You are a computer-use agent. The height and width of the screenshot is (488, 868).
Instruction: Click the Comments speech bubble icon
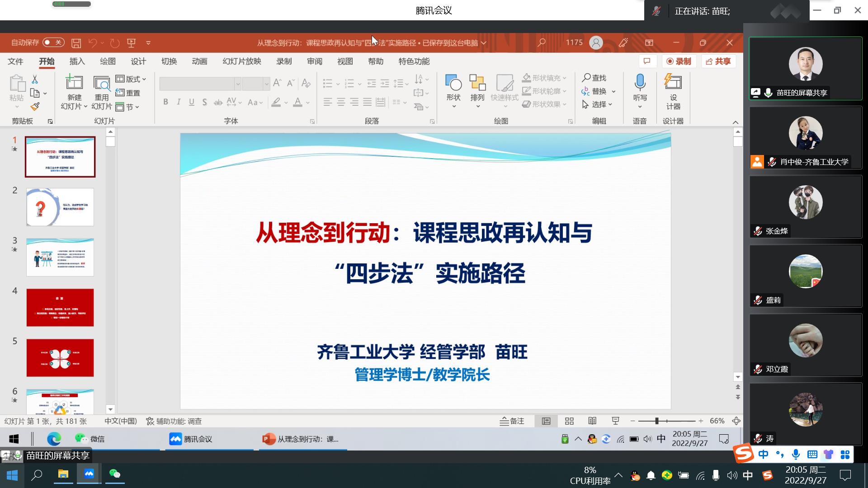pos(647,61)
